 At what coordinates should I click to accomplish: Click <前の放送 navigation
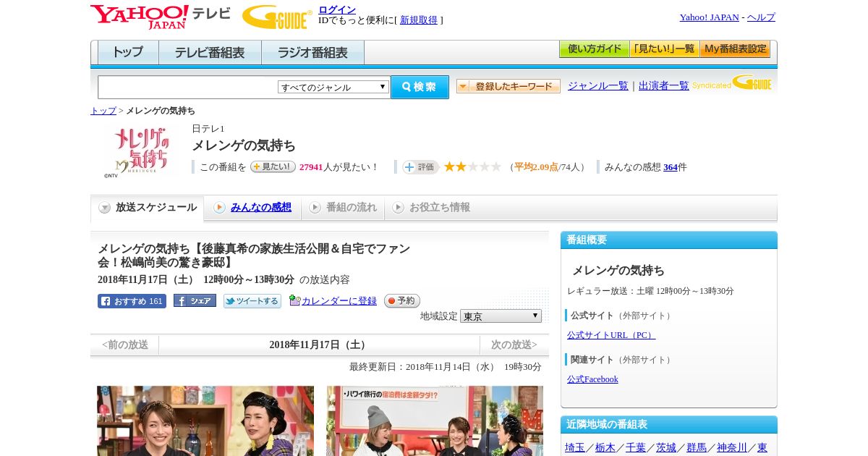click(125, 345)
